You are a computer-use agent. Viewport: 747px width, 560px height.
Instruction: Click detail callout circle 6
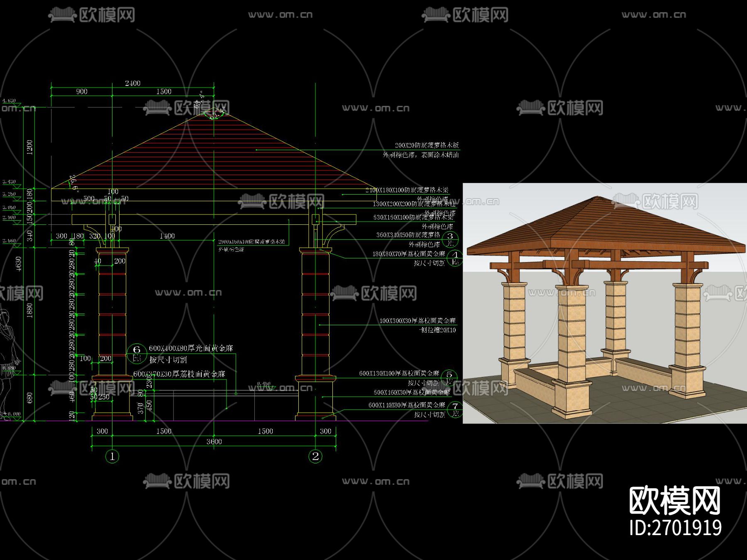(x=137, y=353)
